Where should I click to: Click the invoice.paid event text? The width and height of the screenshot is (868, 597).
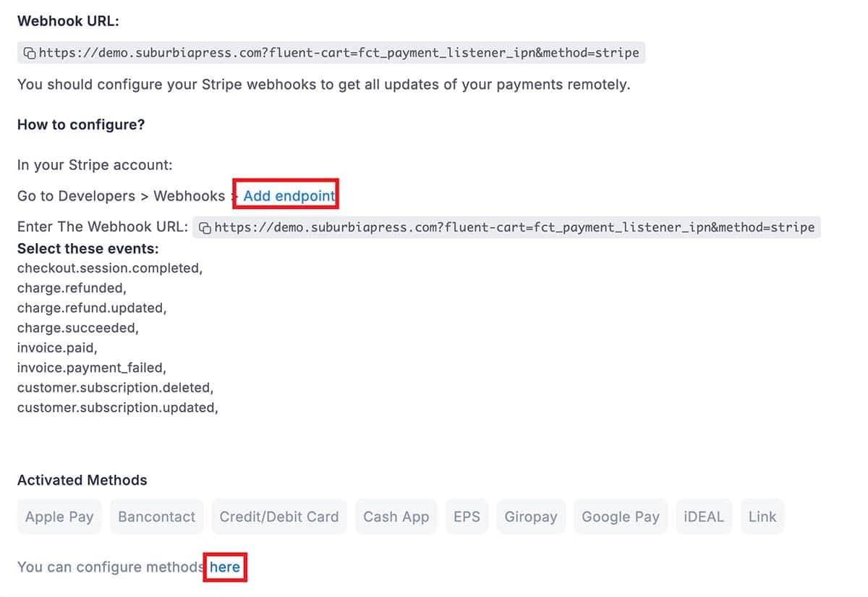pyautogui.click(x=56, y=347)
